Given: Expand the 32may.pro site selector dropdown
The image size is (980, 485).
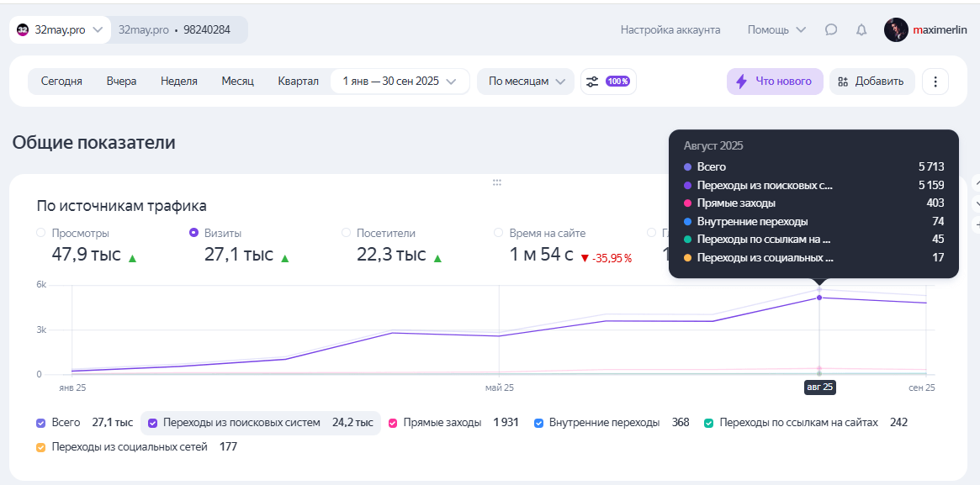Looking at the screenshot, I should (x=98, y=29).
